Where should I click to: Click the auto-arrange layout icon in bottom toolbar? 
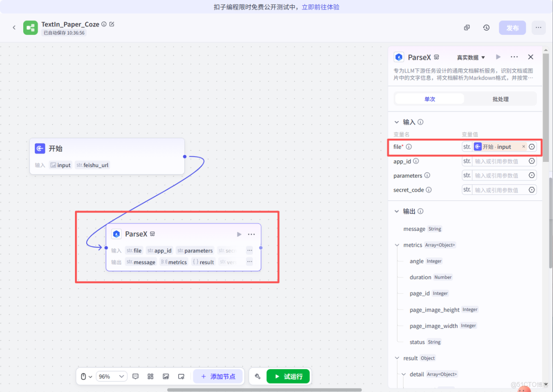[150, 376]
